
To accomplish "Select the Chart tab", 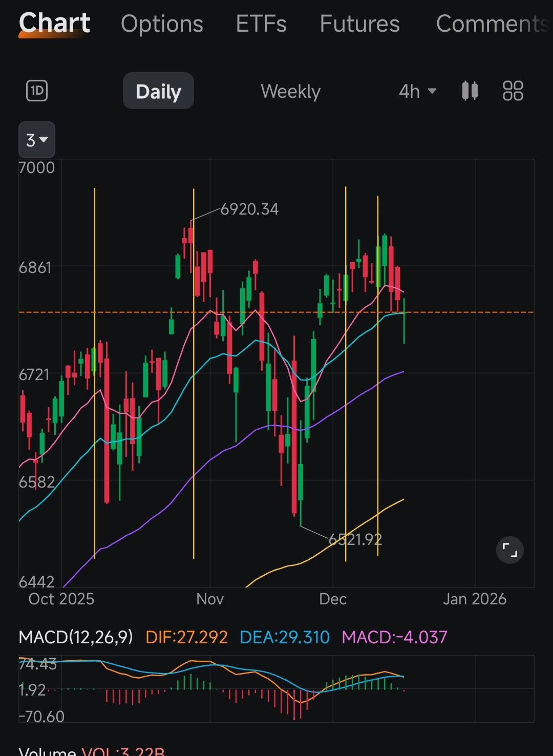I will point(54,24).
